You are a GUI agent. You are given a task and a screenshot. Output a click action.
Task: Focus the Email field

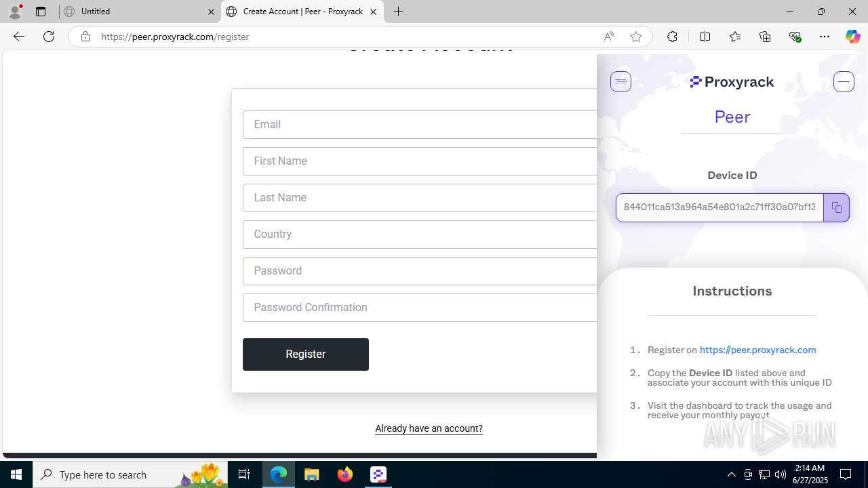click(420, 125)
